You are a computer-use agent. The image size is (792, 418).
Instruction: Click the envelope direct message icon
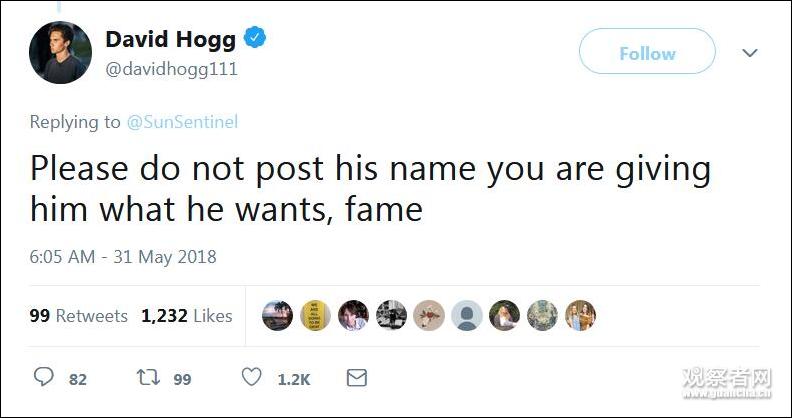point(356,378)
